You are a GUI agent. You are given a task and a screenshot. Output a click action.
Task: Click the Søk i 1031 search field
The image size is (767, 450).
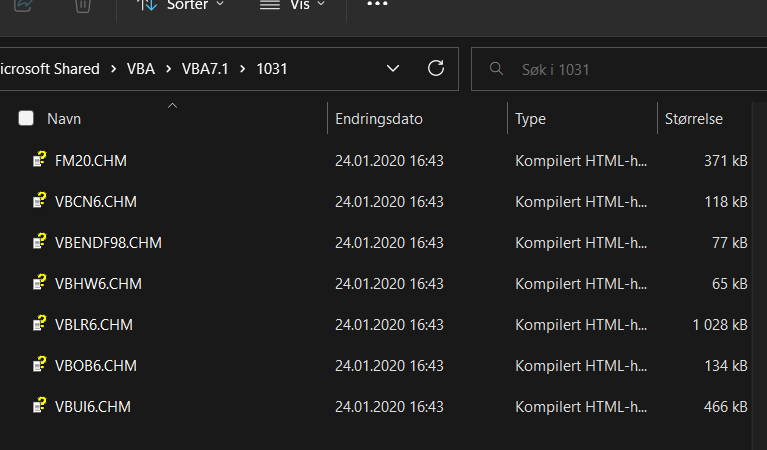(619, 69)
